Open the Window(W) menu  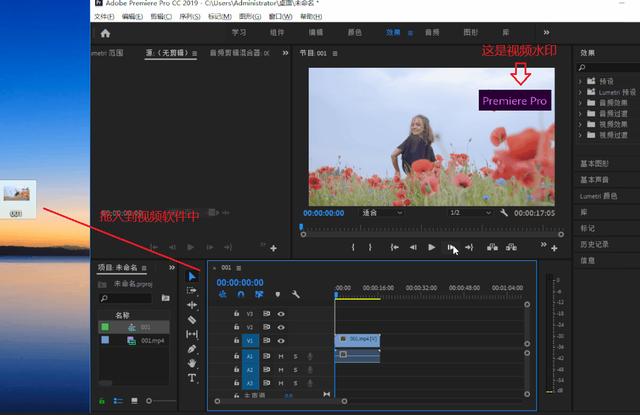[x=281, y=16]
